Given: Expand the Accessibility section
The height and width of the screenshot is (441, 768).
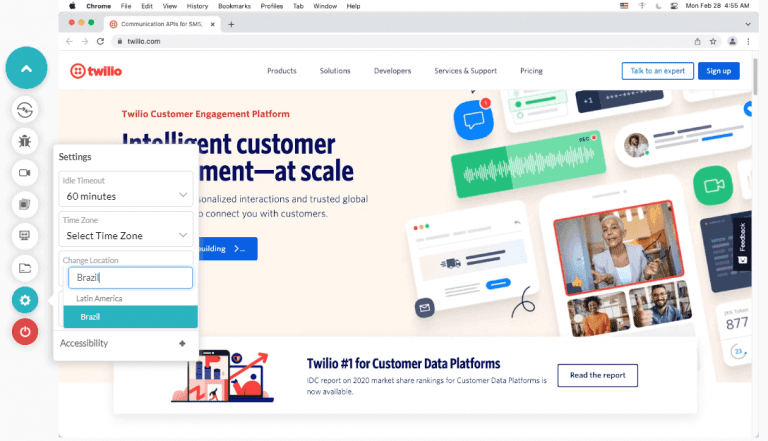Looking at the screenshot, I should pos(181,343).
